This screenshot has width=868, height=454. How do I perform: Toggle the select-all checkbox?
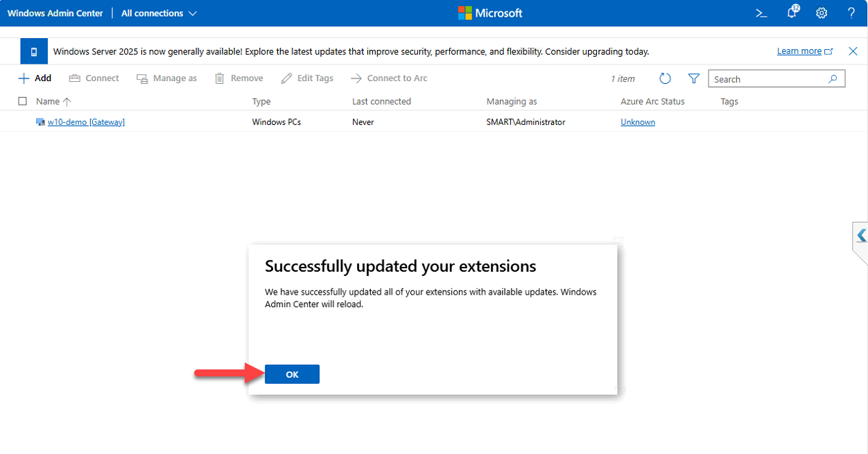click(x=23, y=101)
